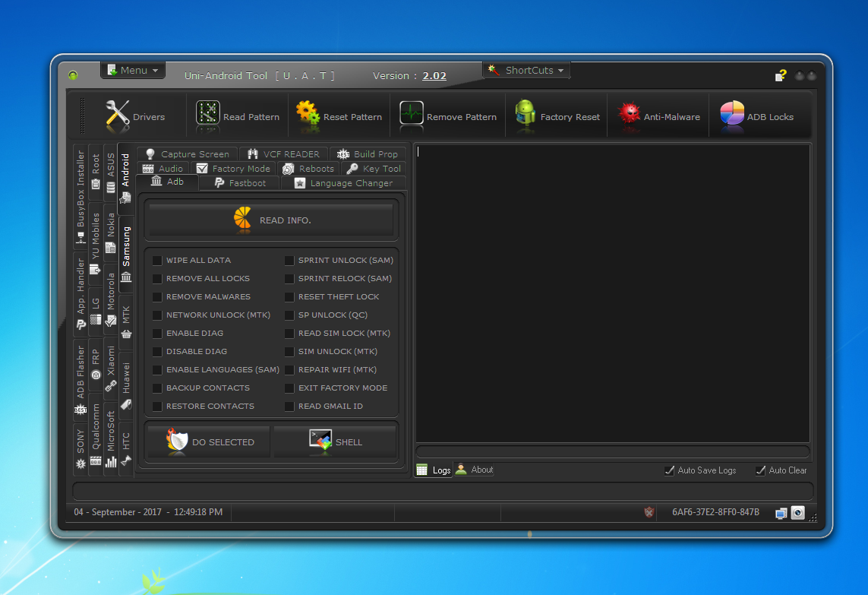868x595 pixels.
Task: Open the MTK side tab
Action: 126,322
